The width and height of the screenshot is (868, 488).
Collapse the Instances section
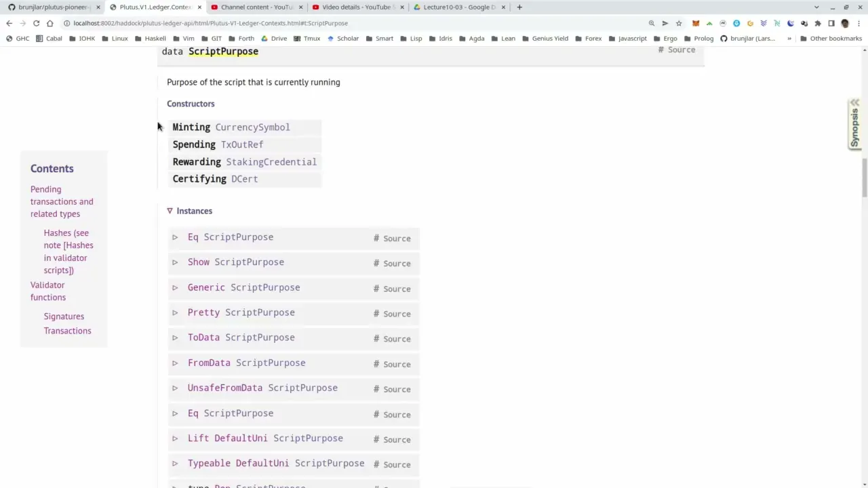click(x=170, y=211)
